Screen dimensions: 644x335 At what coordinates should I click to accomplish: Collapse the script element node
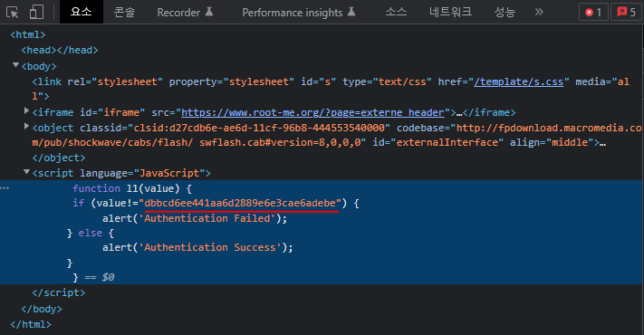tap(26, 172)
